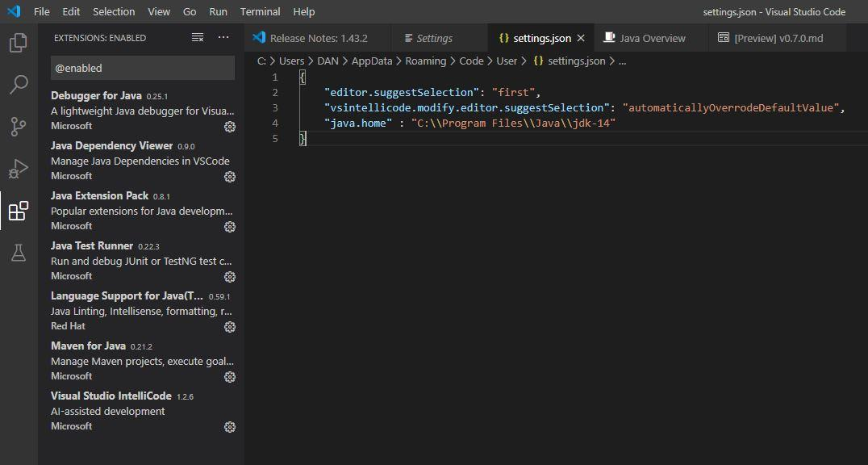Select Maven for Java extension
868x465 pixels.
(142, 360)
